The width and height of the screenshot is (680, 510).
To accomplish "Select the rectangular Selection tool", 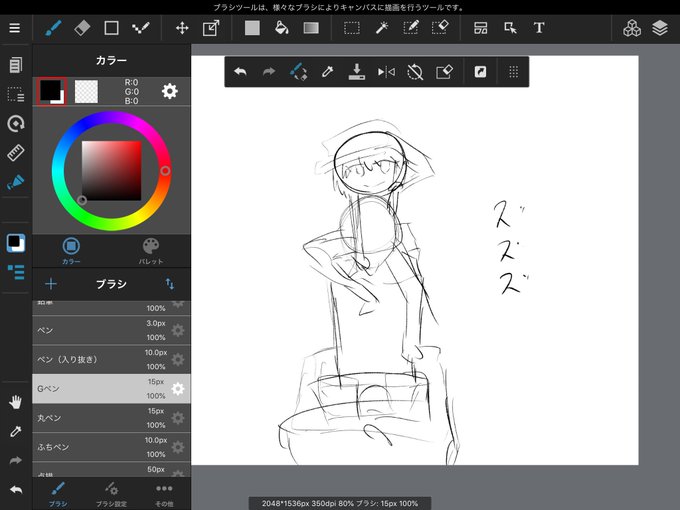I will [x=352, y=28].
